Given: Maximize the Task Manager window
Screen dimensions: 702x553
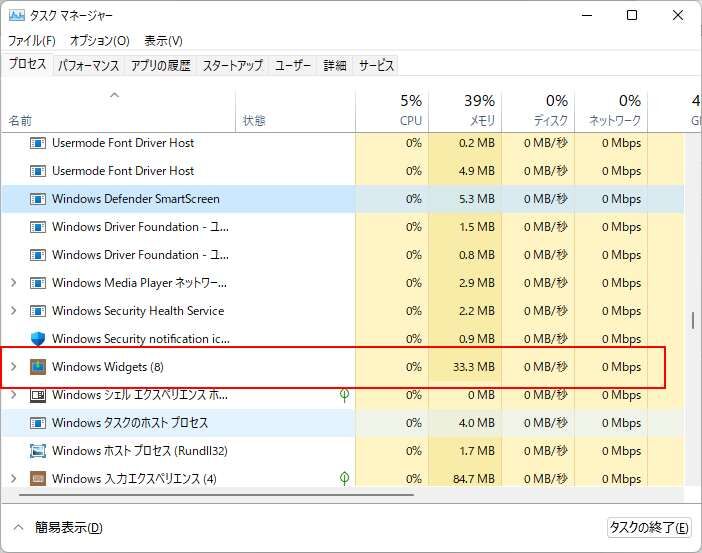Looking at the screenshot, I should click(x=632, y=15).
